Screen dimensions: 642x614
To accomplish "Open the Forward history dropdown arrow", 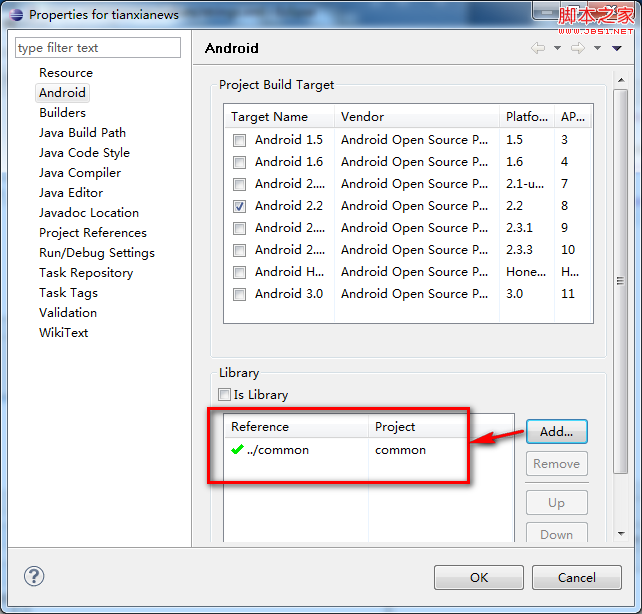I will [597, 48].
